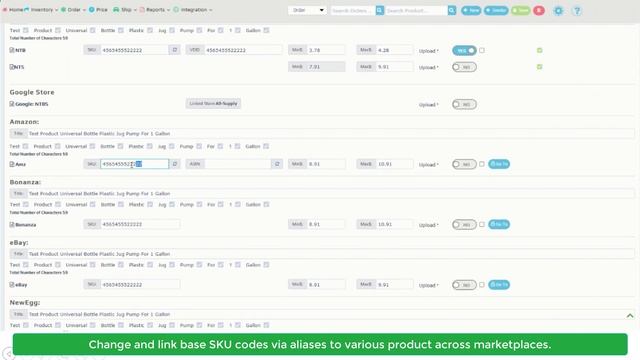
Task: Expand the Integration menu
Action: pos(193,9)
